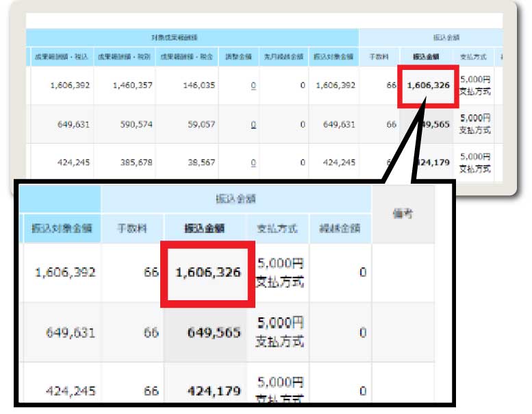
Task: Click highlighted 1,606,326 in the enlarged inset
Action: click(208, 273)
